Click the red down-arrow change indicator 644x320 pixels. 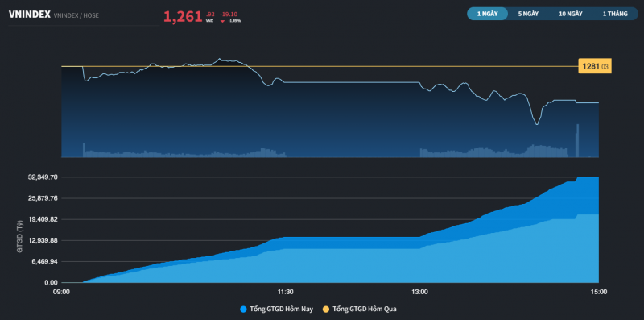point(222,21)
